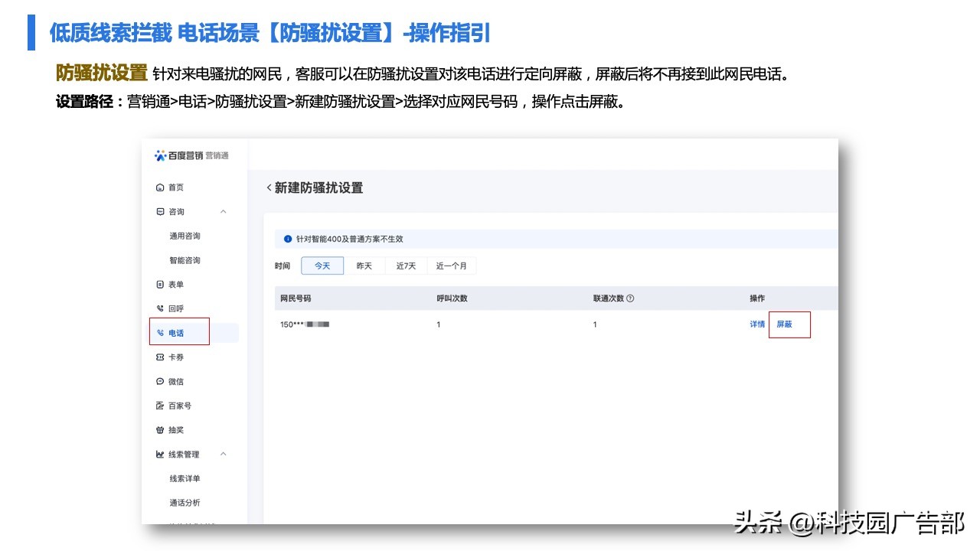Switch to the 昨天 time filter
The image size is (980, 551).
tap(364, 266)
